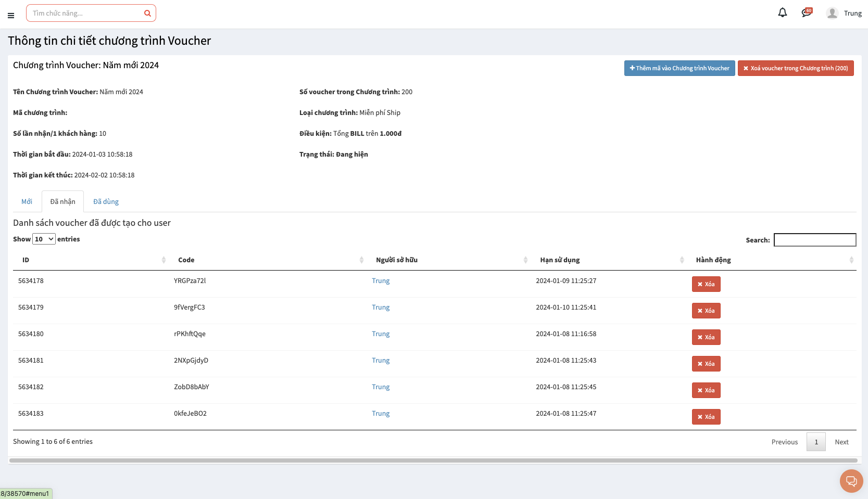The image size is (868, 499).
Task: Click Xoá voucher trong Chương trình button
Action: (x=795, y=68)
